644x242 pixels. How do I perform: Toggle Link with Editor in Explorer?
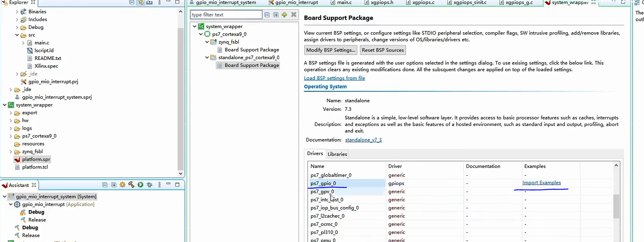(141, 2)
